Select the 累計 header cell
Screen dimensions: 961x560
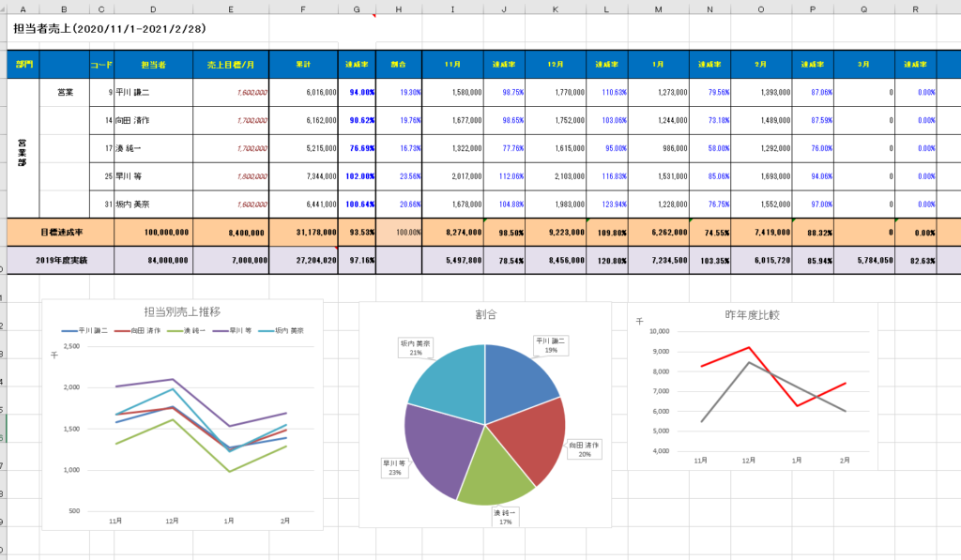pos(303,65)
